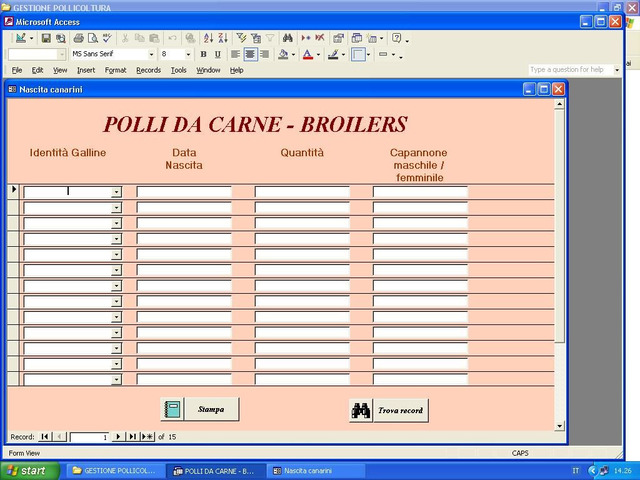The height and width of the screenshot is (480, 640).
Task: Expand first Identità Galline combo box
Action: [116, 192]
